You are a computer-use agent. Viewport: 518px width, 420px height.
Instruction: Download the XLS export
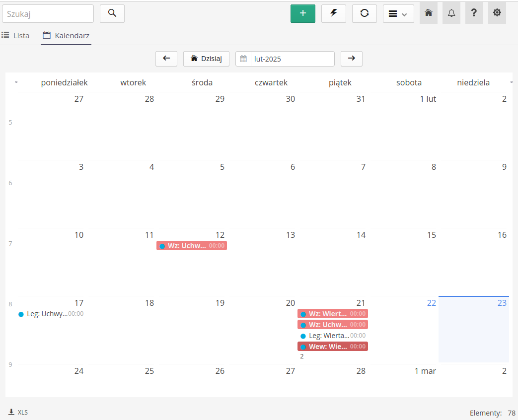[x=18, y=412]
